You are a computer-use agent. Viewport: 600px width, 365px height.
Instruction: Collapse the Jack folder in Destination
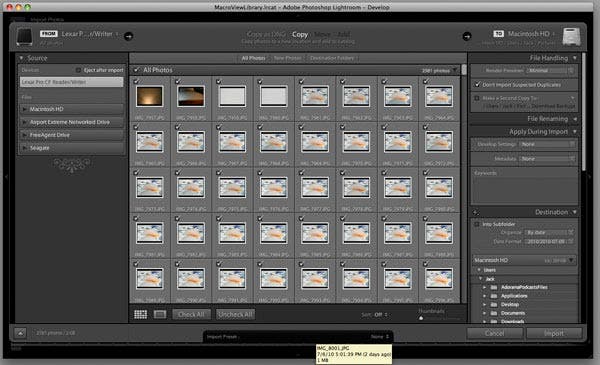(x=481, y=279)
